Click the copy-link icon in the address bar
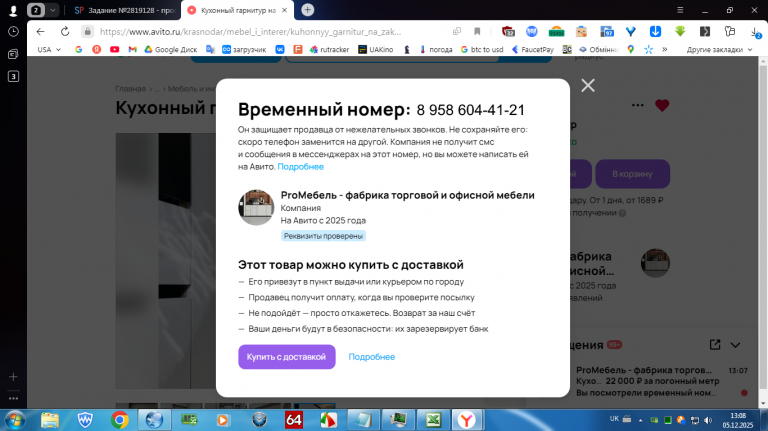Viewport: 768px width, 431px height. click(457, 31)
